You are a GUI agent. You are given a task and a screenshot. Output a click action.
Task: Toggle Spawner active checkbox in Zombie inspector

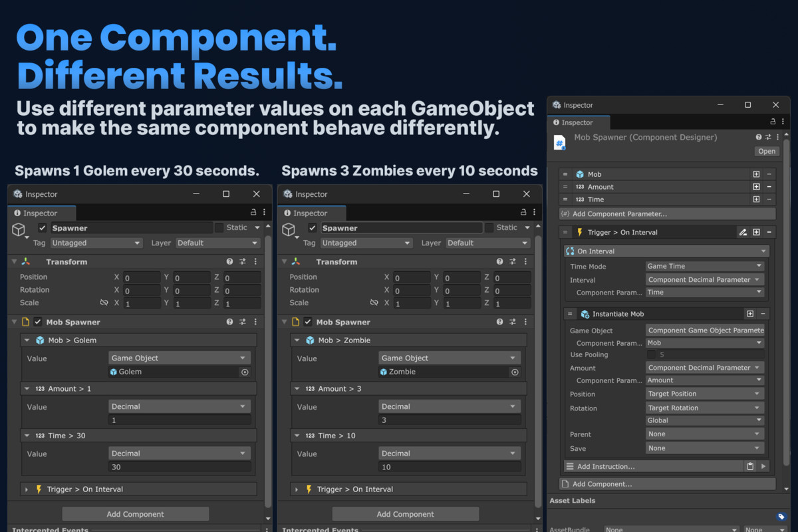313,228
